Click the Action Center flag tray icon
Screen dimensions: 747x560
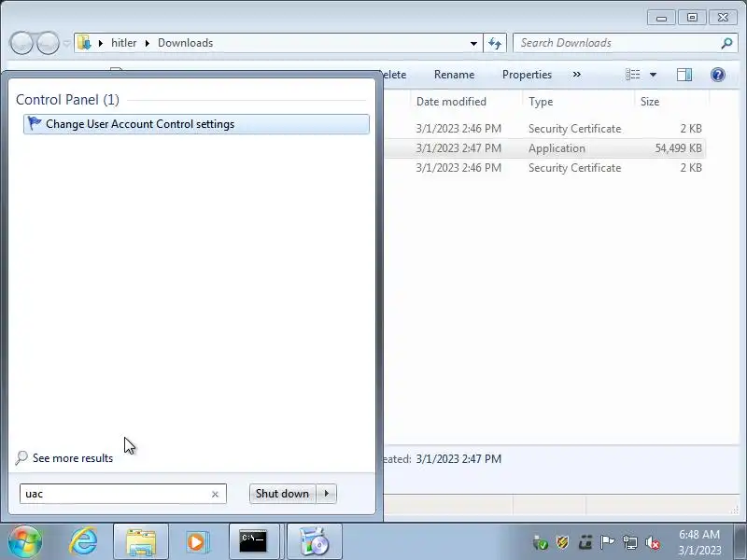pos(608,542)
